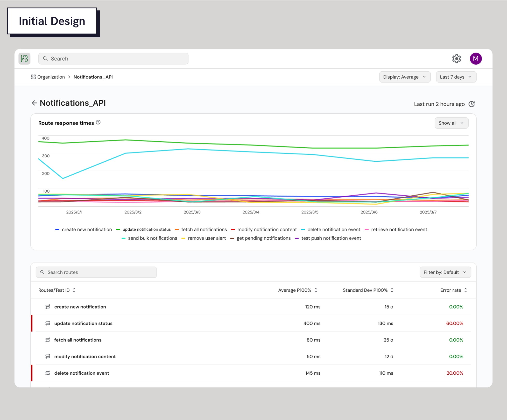The height and width of the screenshot is (420, 507).
Task: Click the help icon beside Route response times
Action: tap(98, 122)
